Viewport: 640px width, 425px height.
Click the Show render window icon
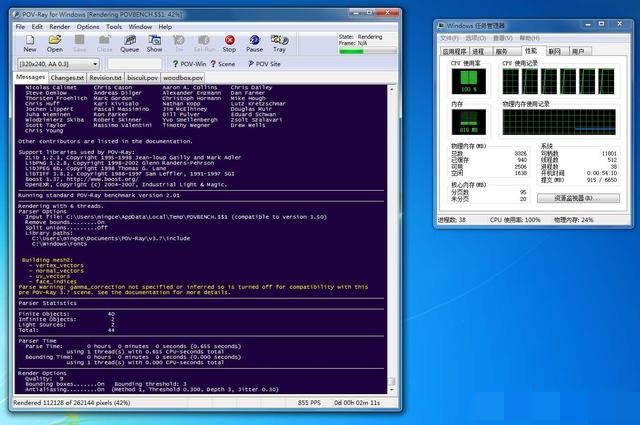155,43
